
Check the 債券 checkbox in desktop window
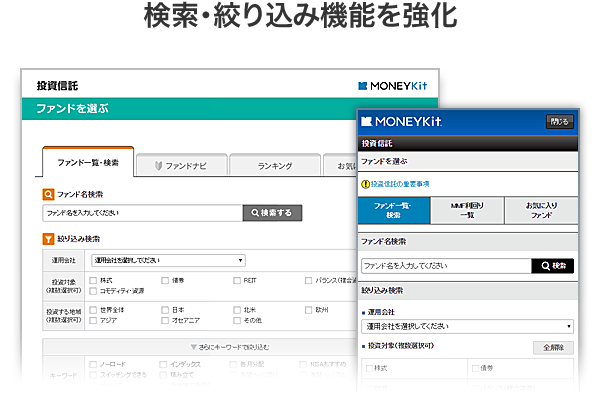coord(165,280)
